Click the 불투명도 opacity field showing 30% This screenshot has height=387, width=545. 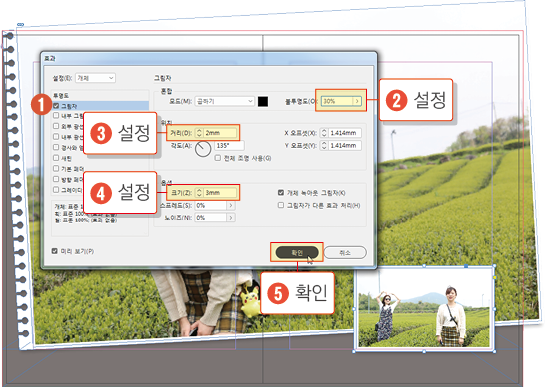pyautogui.click(x=336, y=101)
